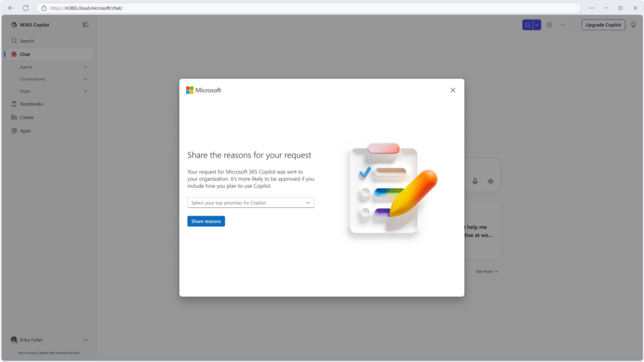The height and width of the screenshot is (362, 644).
Task: Expand the Pages section
Action: click(x=85, y=91)
